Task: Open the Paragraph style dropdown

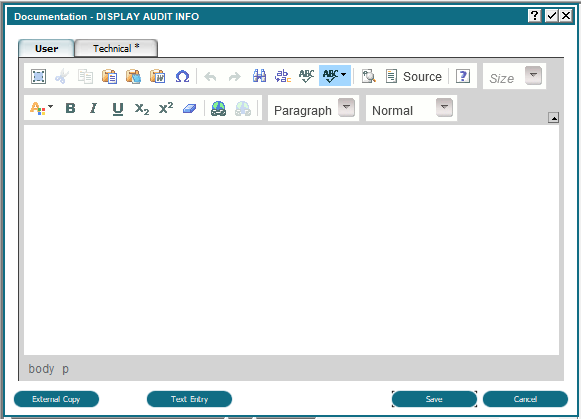Action: point(346,107)
